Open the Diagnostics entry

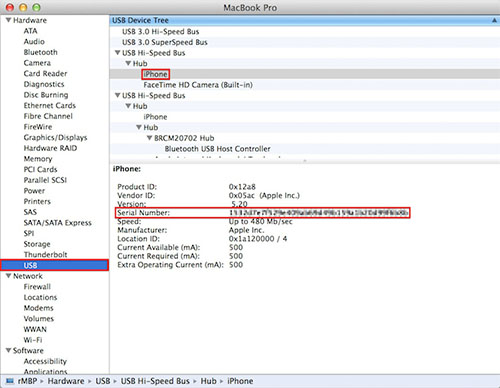[x=44, y=84]
